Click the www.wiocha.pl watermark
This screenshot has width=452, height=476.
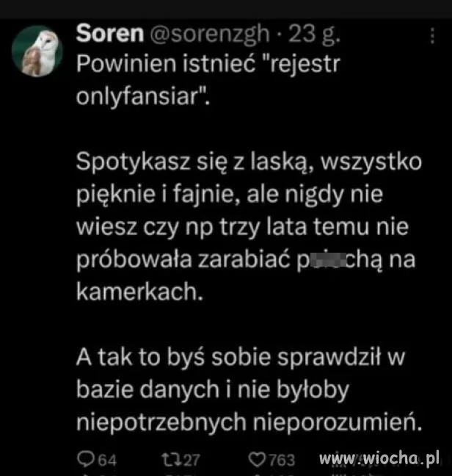[379, 458]
